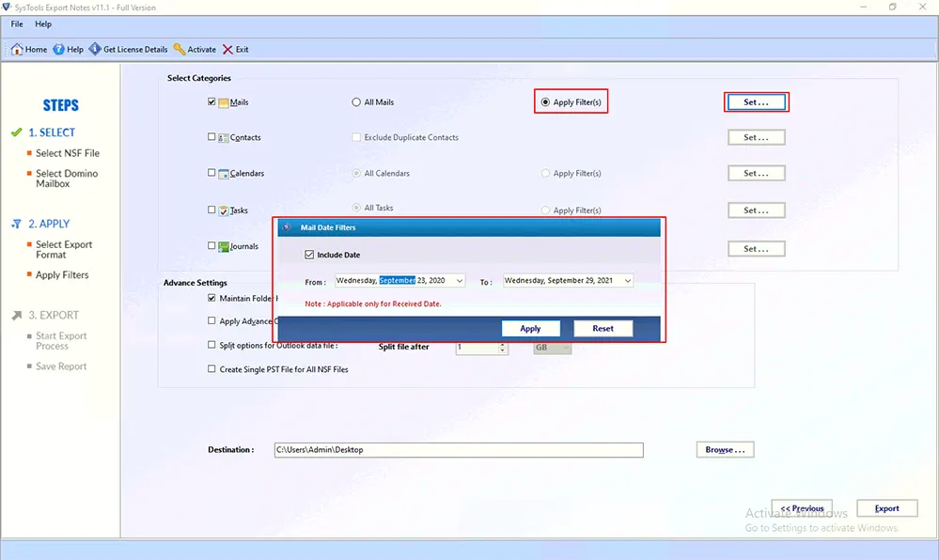Open the Help toolbar icon
939x560 pixels.
(x=58, y=49)
